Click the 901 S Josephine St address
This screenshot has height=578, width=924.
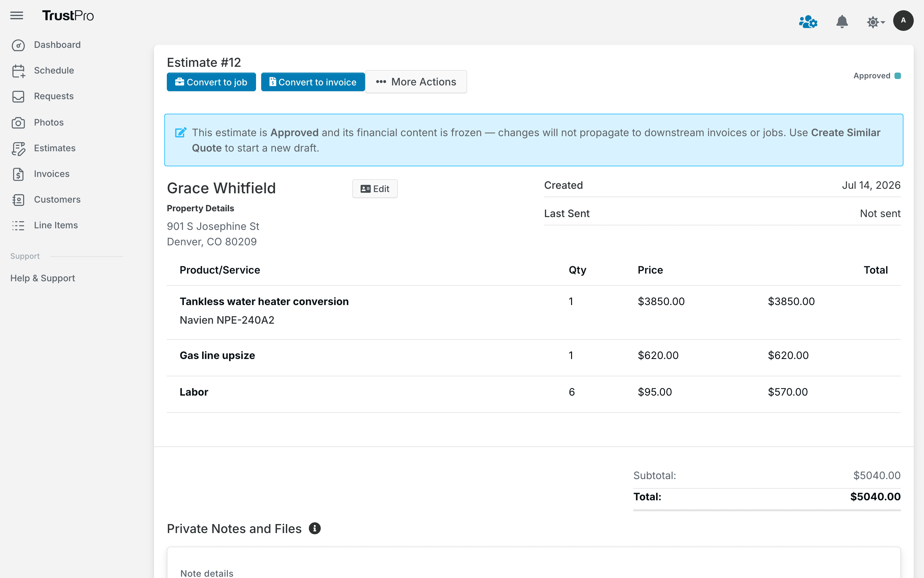pos(213,226)
